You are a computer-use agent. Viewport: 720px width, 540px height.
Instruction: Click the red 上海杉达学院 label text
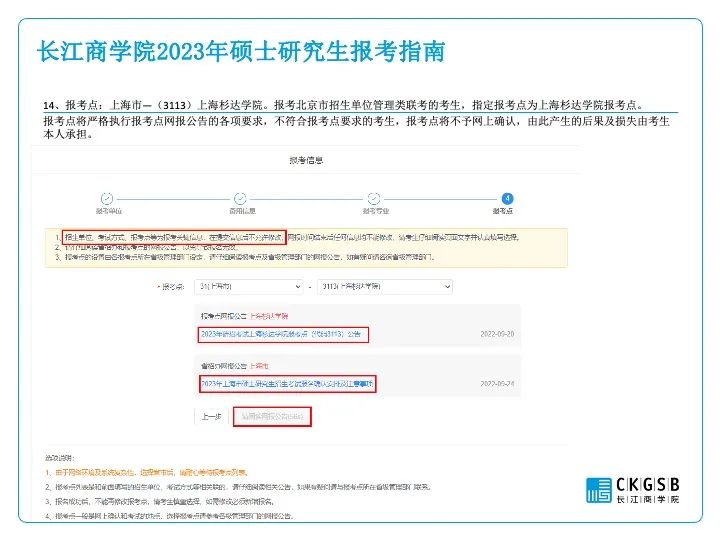click(x=269, y=316)
